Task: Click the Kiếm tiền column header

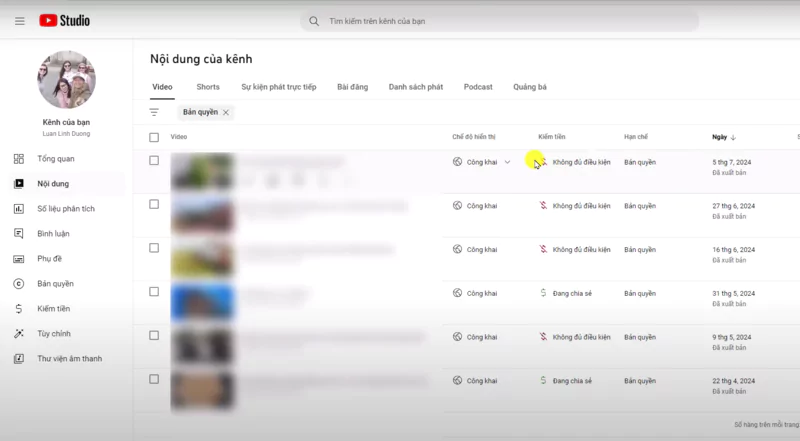Action: (x=552, y=137)
